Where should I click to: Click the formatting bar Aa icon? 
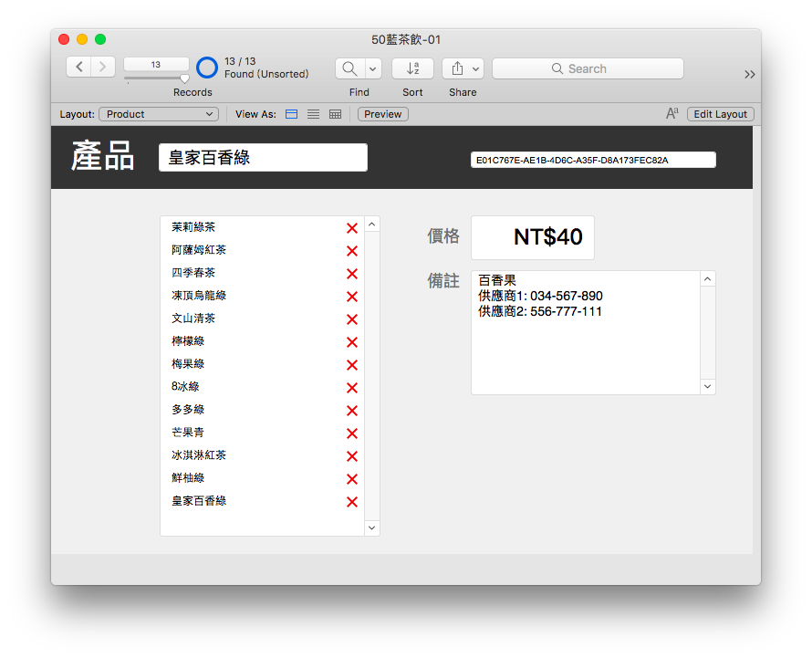(x=671, y=113)
